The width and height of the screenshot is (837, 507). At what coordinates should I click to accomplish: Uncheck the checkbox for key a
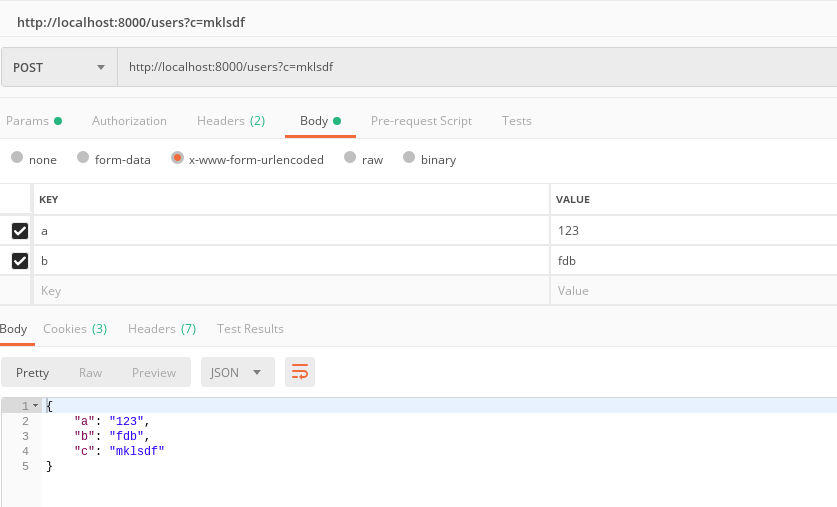(20, 231)
